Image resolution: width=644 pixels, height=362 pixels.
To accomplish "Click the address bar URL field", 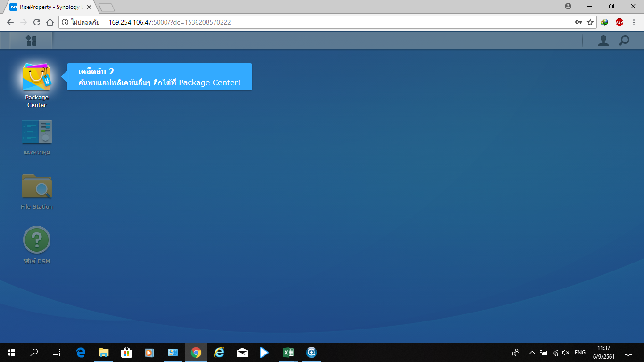I will (330, 22).
